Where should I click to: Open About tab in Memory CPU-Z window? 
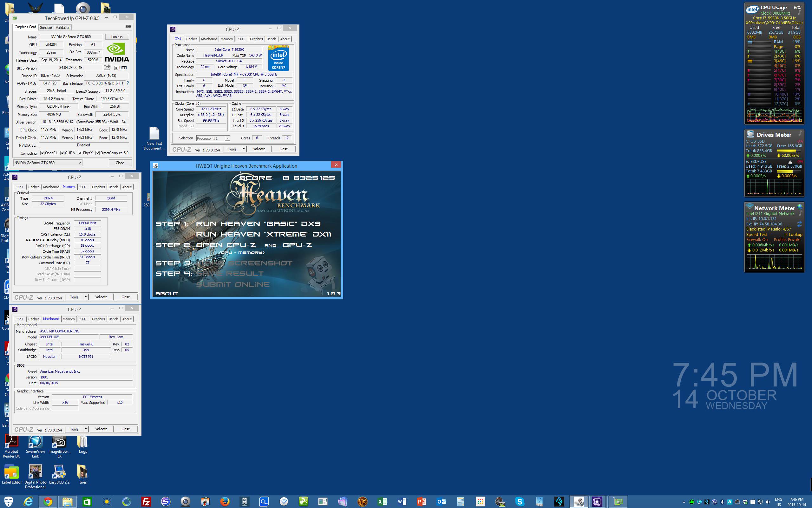[127, 187]
